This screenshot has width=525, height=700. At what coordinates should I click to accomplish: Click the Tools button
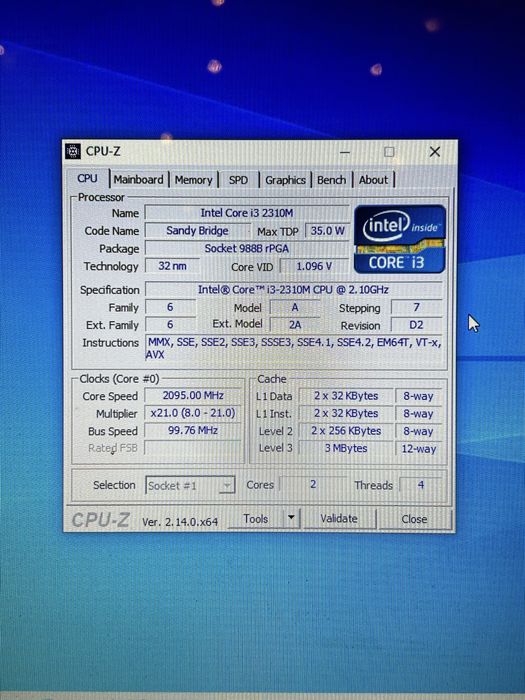coord(255,519)
